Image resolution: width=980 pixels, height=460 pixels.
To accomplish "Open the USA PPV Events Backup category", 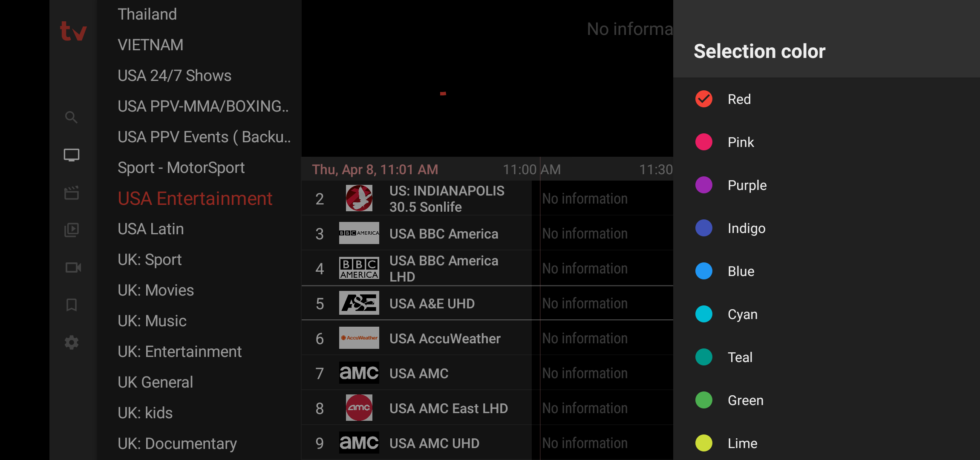I will [199, 137].
